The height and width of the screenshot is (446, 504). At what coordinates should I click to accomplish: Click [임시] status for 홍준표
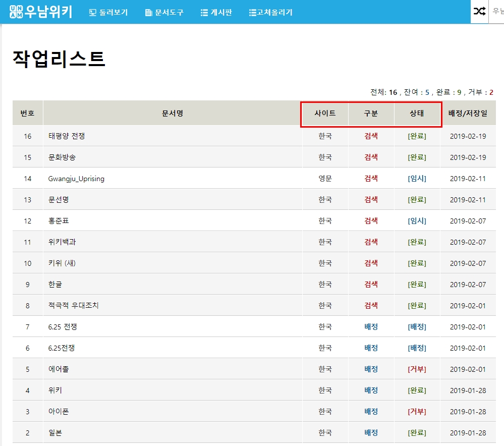tap(417, 221)
